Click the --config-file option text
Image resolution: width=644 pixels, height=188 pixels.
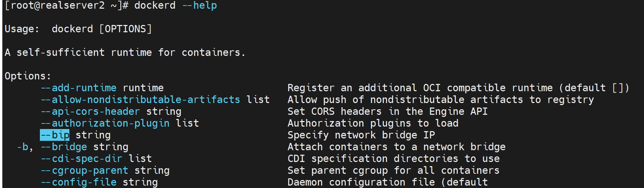point(79,182)
